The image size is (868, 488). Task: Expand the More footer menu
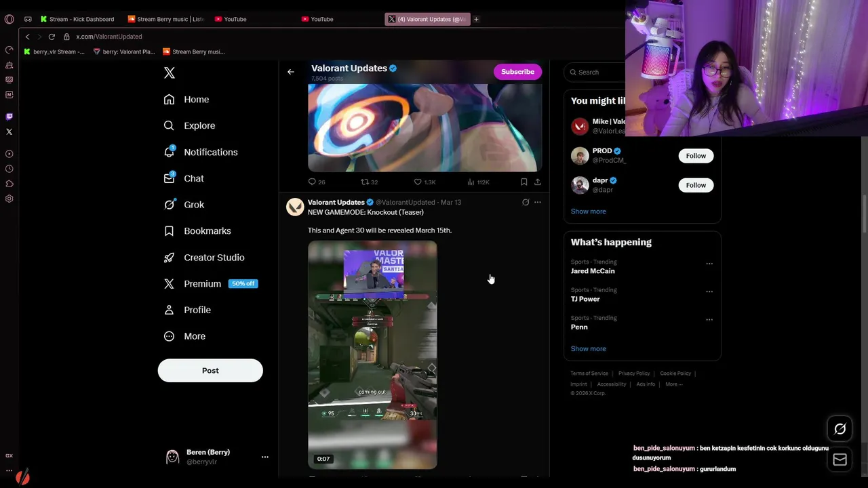(673, 384)
